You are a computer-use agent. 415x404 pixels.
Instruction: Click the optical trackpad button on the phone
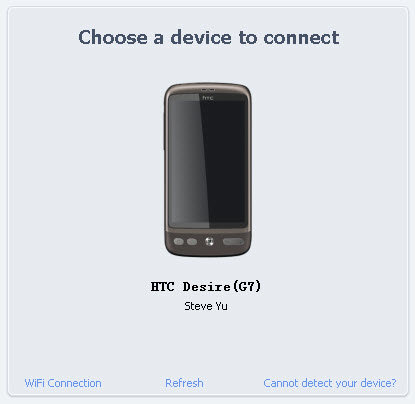click(x=209, y=241)
